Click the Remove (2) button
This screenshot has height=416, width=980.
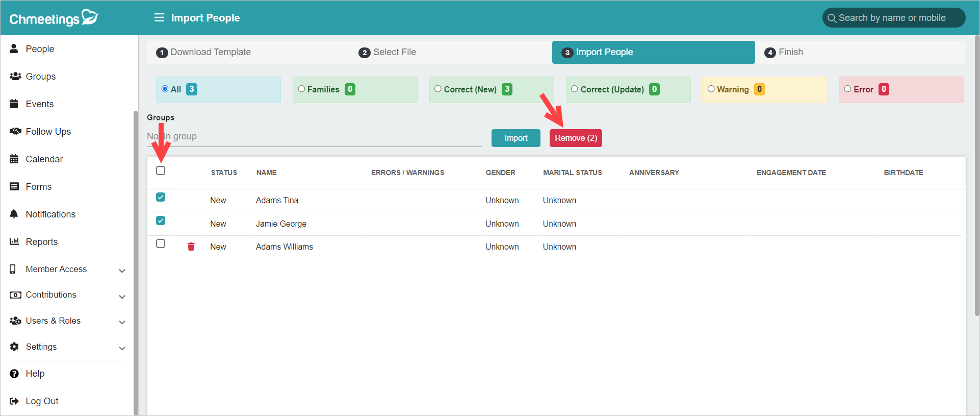coord(576,138)
